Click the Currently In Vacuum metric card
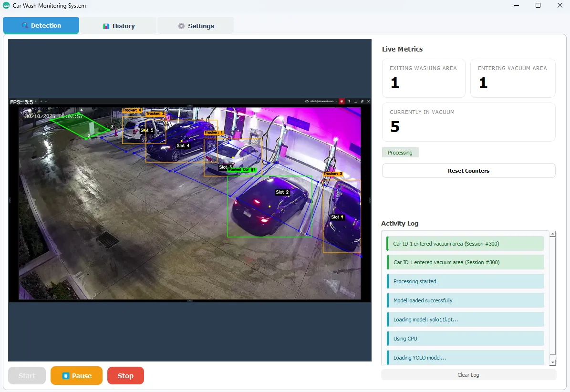570x392 pixels. pos(468,122)
